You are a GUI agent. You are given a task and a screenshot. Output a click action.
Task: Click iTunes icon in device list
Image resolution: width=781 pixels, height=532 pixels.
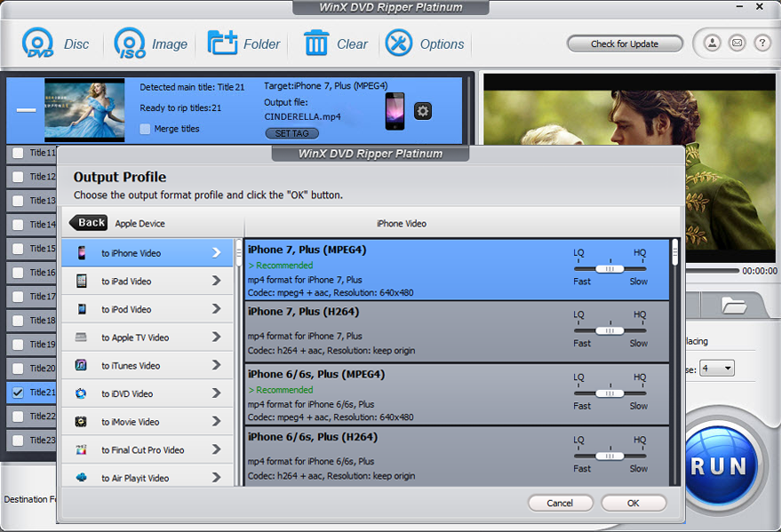[x=81, y=365]
